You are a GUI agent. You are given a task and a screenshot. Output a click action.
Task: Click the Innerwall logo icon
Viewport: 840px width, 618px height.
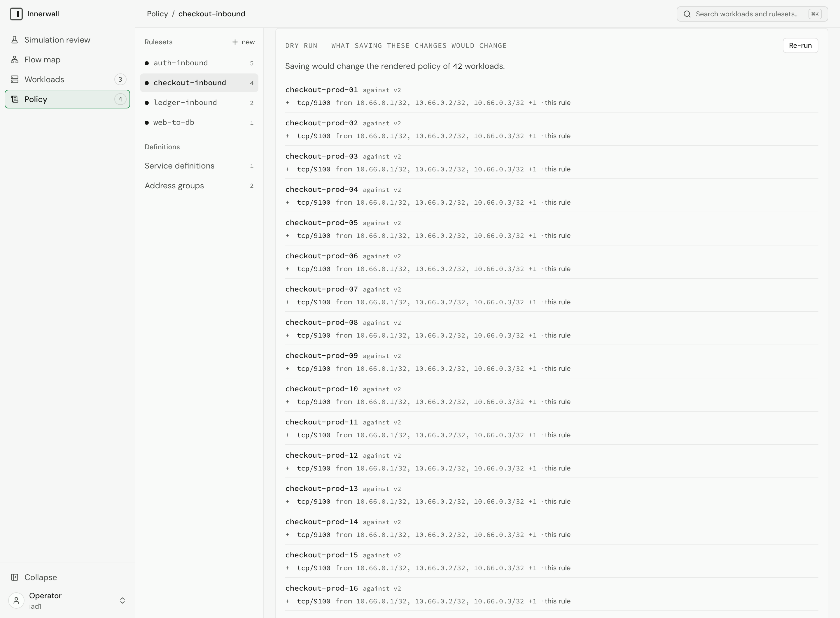pyautogui.click(x=16, y=14)
